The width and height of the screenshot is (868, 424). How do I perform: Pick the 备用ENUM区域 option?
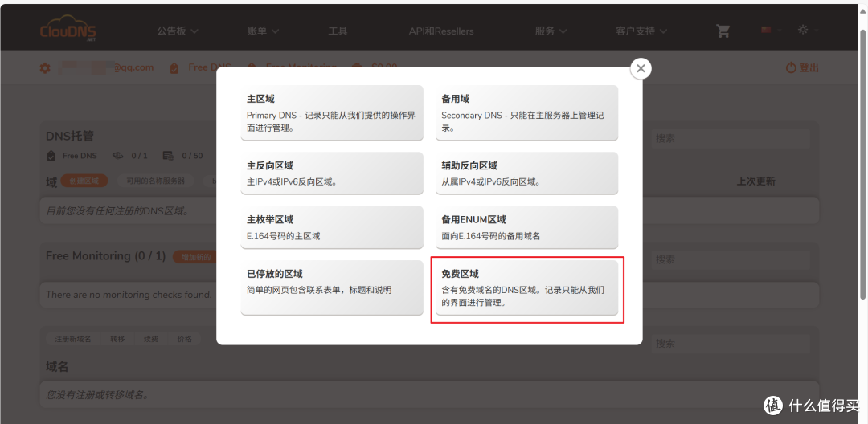[526, 227]
